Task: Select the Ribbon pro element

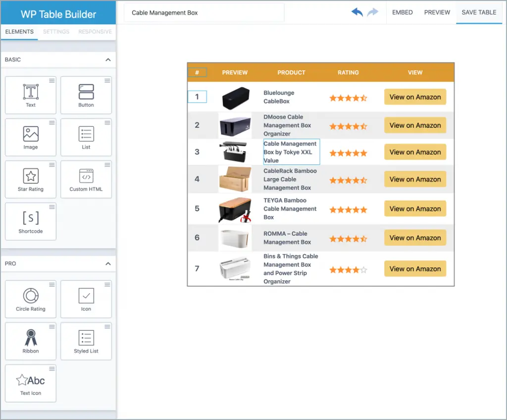Action: click(31, 341)
